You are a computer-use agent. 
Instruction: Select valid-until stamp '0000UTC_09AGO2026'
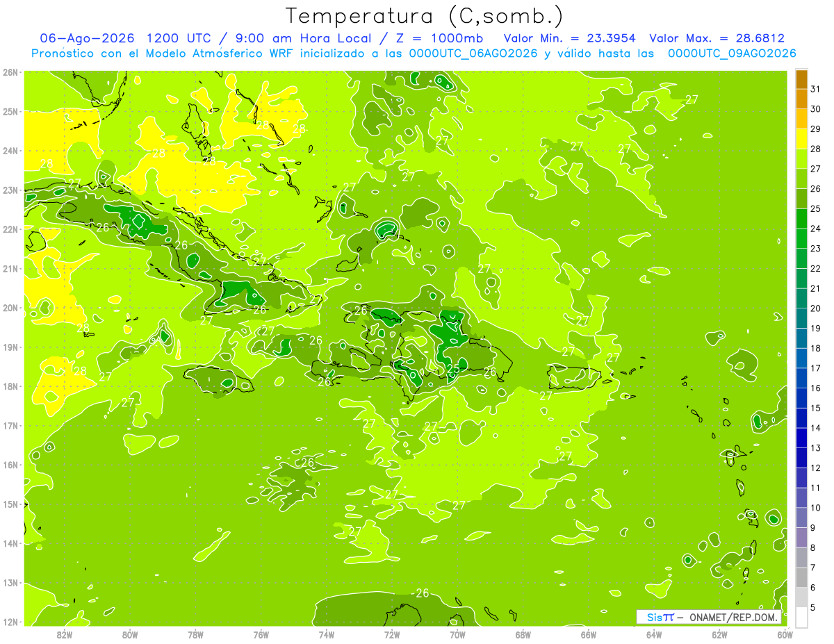point(732,53)
